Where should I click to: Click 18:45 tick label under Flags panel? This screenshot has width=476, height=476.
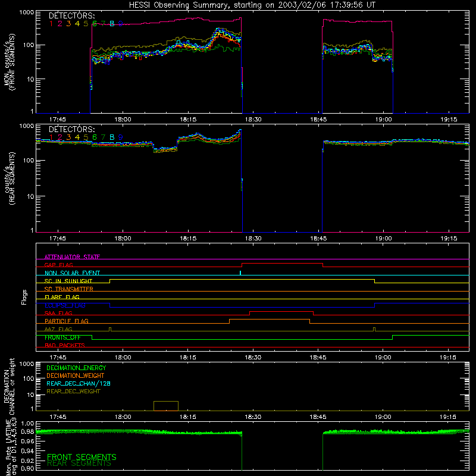click(x=318, y=358)
